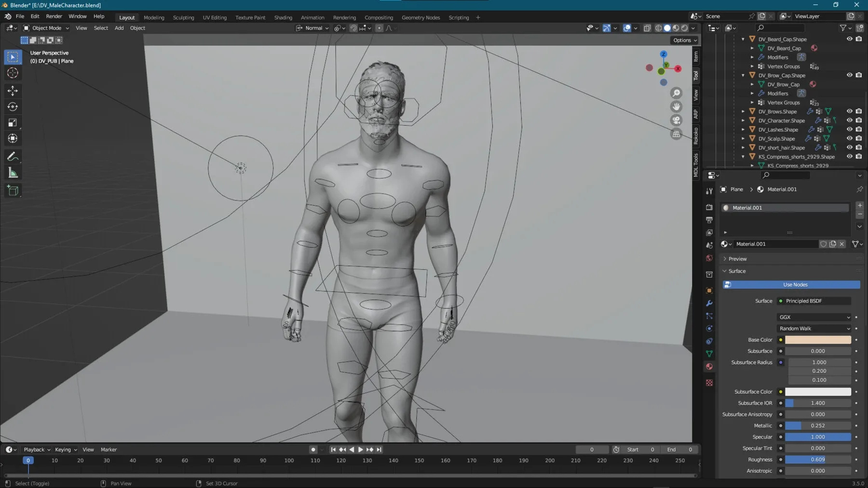Open the Render menu in the top bar
Image resolution: width=868 pixels, height=488 pixels.
54,16
